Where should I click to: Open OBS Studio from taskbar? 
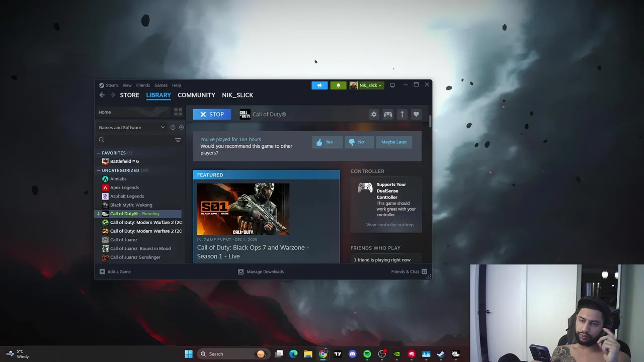tap(382, 354)
